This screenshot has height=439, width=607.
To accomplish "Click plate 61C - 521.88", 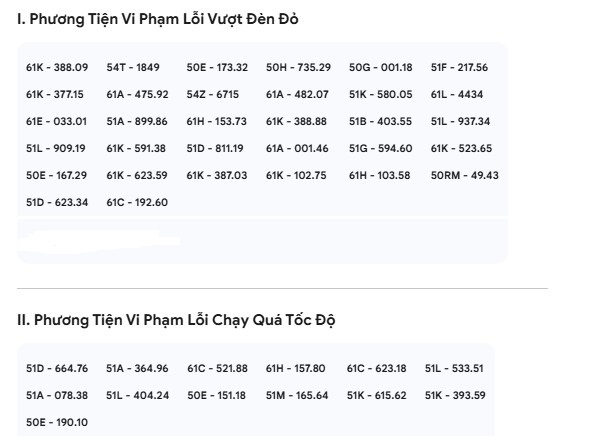I will pyautogui.click(x=217, y=368).
